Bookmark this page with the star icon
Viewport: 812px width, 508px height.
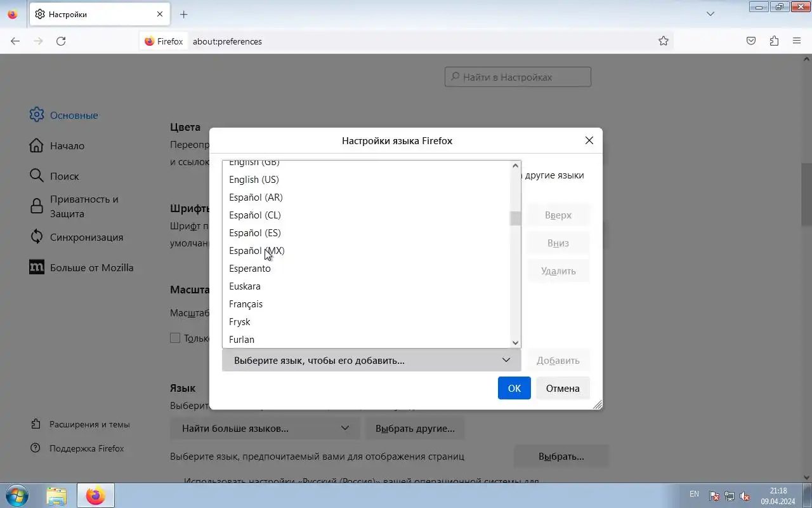pos(664,41)
